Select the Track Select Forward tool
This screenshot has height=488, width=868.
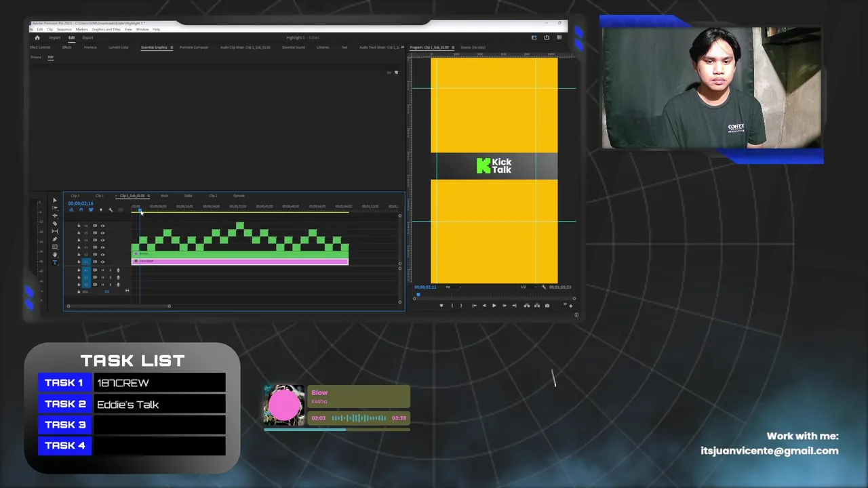tap(55, 208)
